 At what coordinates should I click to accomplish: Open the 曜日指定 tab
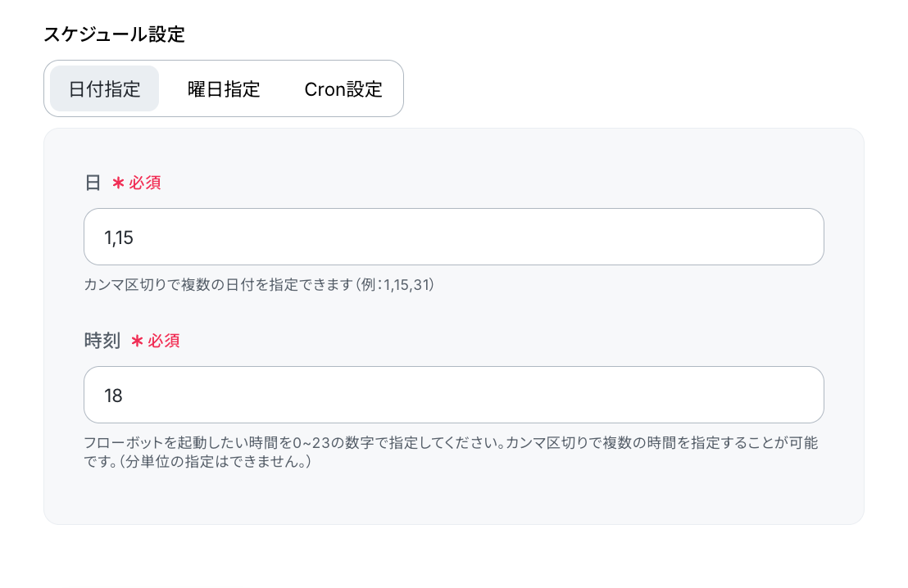(x=224, y=88)
